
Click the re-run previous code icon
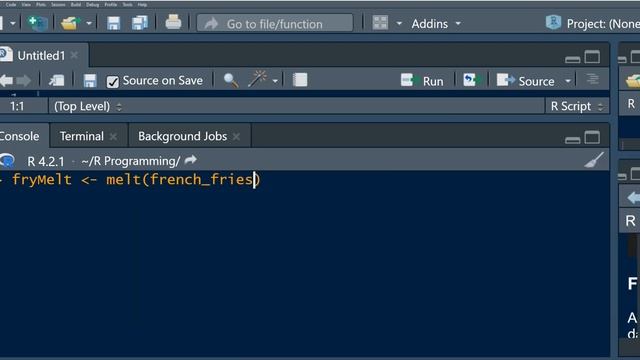[471, 80]
